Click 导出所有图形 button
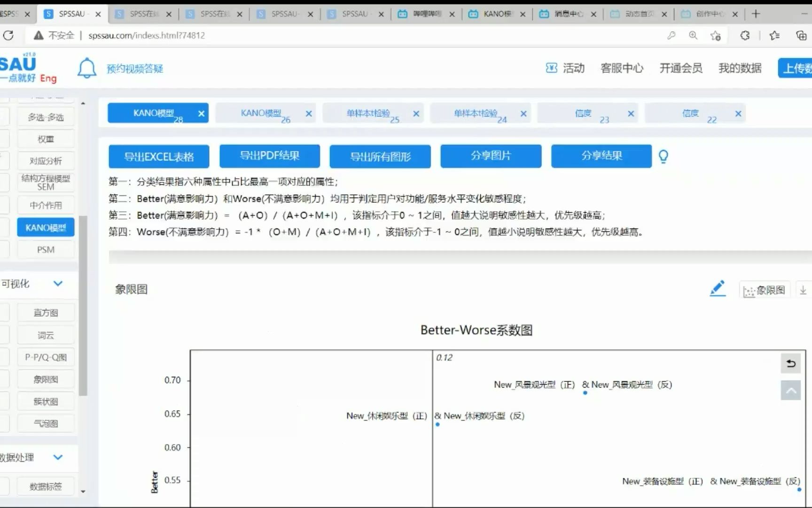 click(x=380, y=157)
